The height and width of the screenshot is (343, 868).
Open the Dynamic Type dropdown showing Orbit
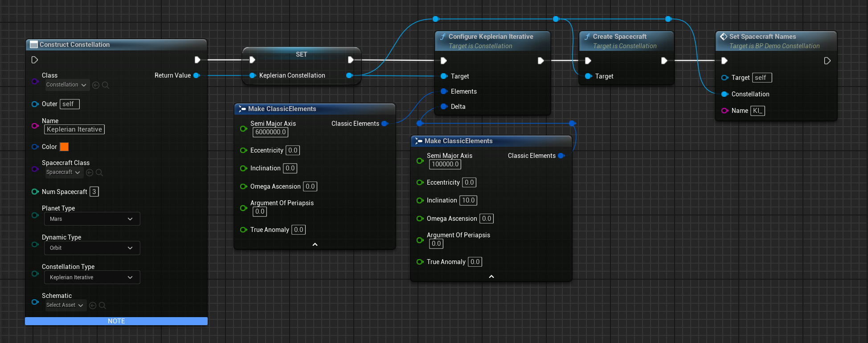pos(92,248)
